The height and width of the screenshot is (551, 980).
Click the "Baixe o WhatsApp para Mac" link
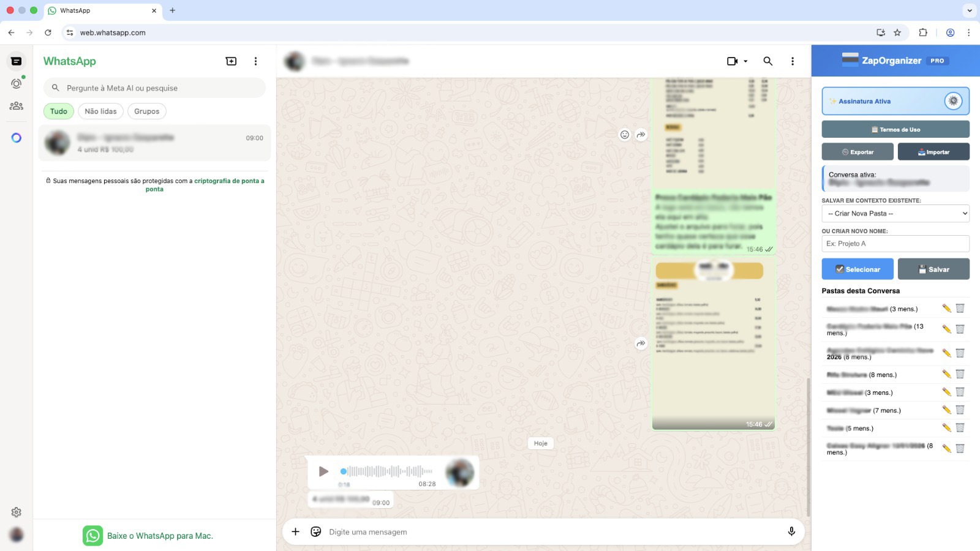point(160,535)
